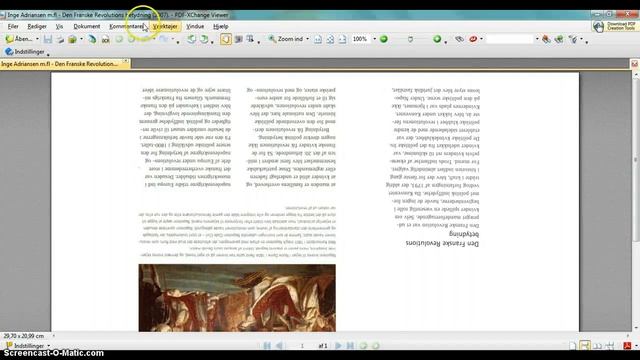Click the green Zoom In plus button
Viewport: 640px width, 360px height.
coord(437,39)
